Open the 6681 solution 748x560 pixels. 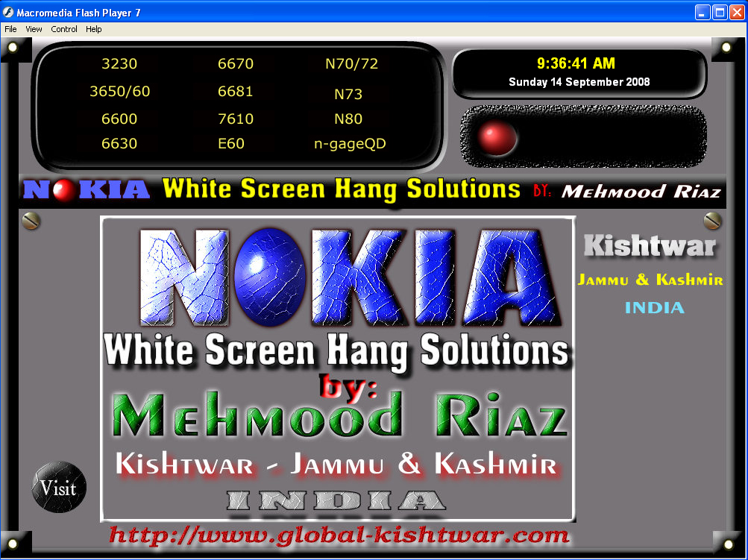[235, 91]
